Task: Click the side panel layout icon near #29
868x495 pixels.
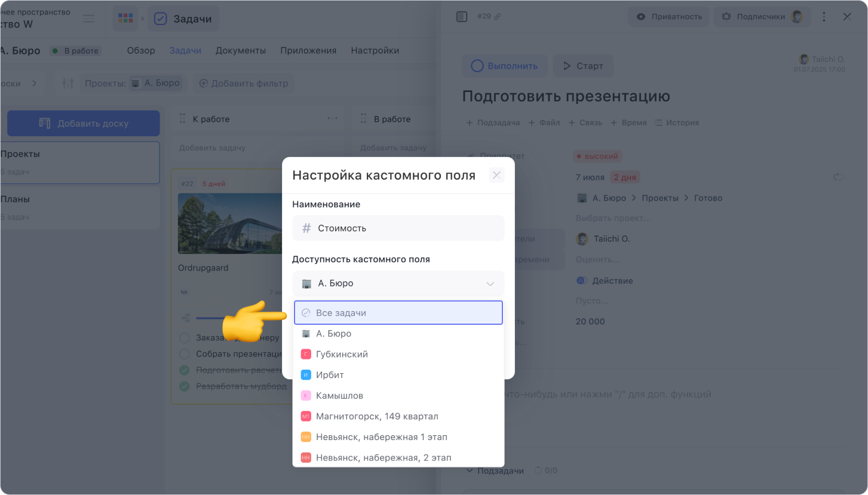Action: [461, 17]
